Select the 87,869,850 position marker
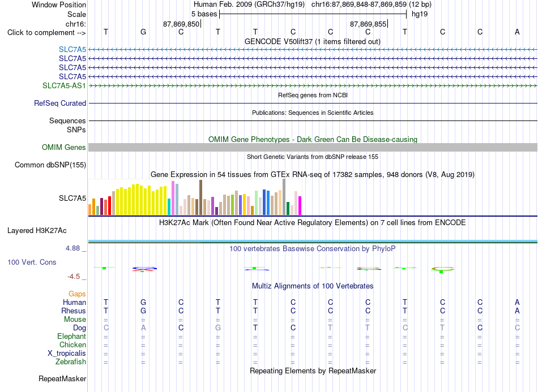The width and height of the screenshot is (538, 392). (181, 24)
